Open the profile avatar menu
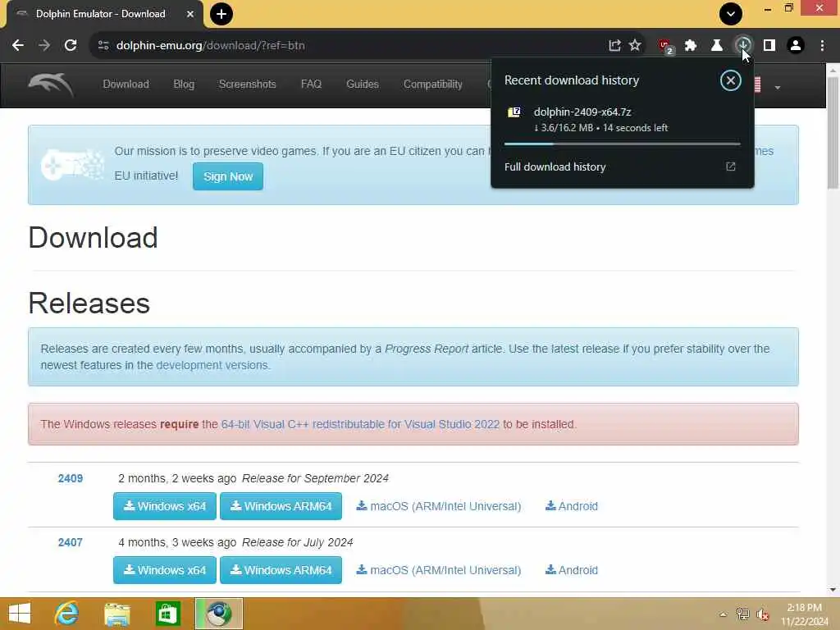This screenshot has width=840, height=630. [x=796, y=46]
